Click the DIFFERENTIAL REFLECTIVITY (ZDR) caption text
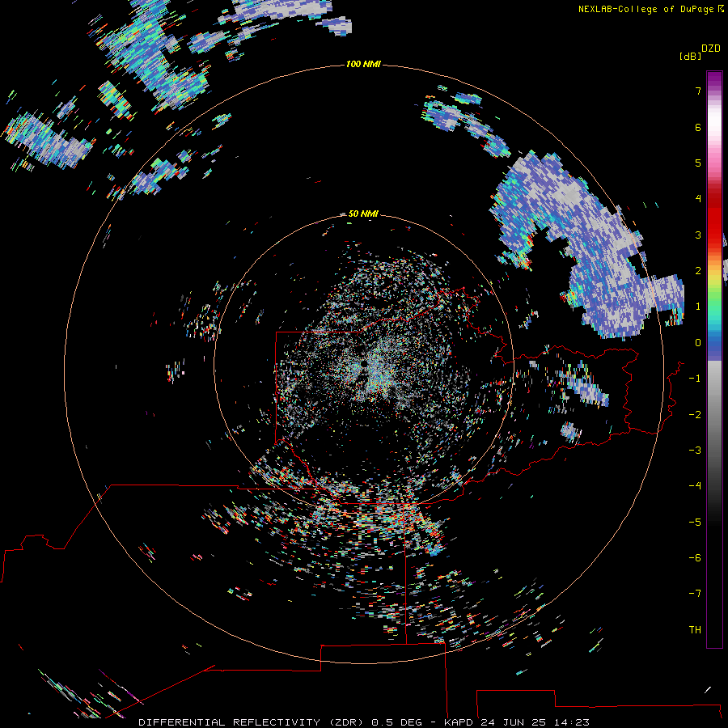This screenshot has height=728, width=728. pos(251,722)
